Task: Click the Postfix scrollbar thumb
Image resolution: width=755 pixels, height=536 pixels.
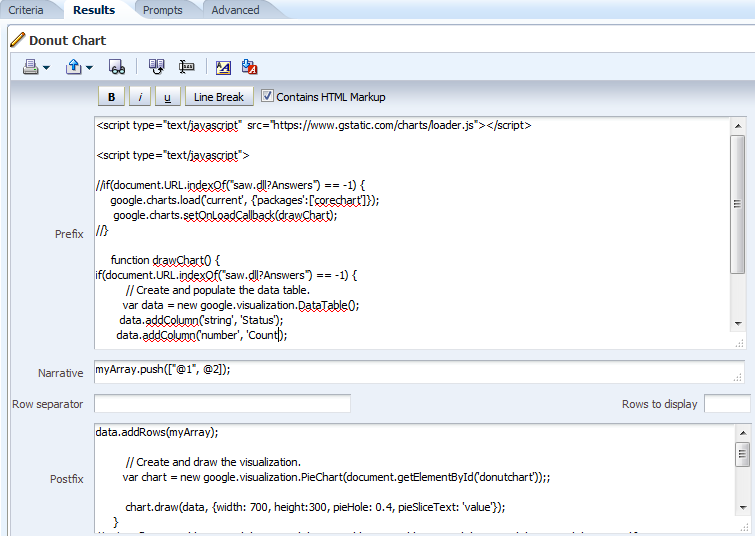Action: tap(742, 454)
